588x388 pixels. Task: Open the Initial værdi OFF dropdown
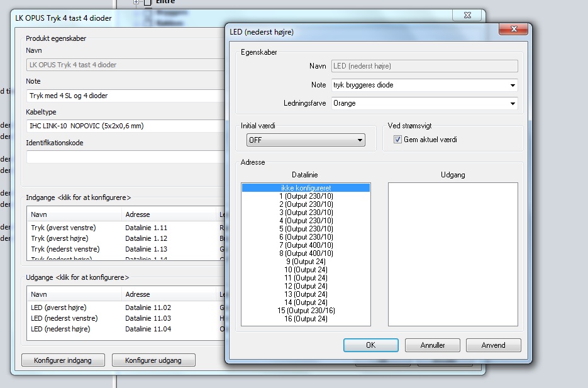(x=360, y=140)
